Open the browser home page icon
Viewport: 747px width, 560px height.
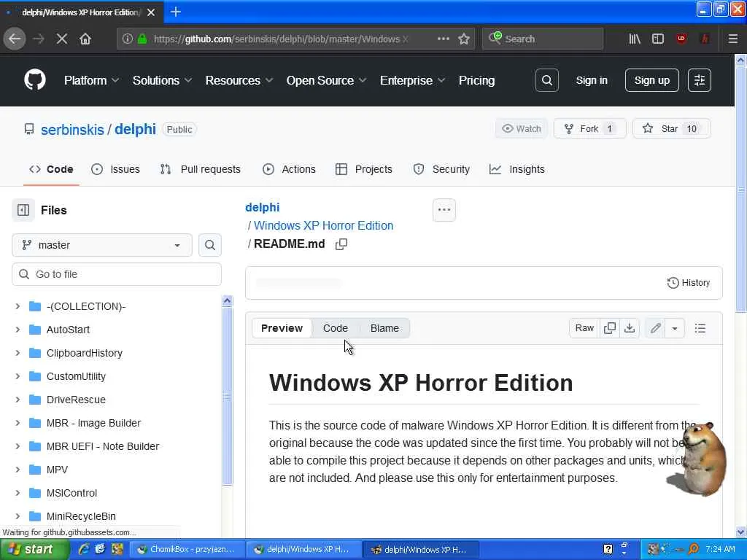(85, 39)
